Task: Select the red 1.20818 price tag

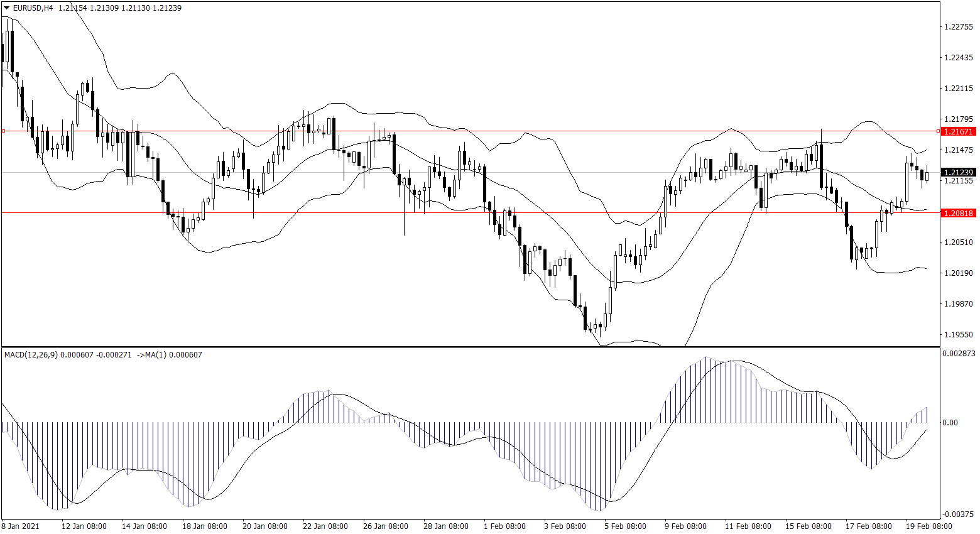Action: click(x=958, y=214)
